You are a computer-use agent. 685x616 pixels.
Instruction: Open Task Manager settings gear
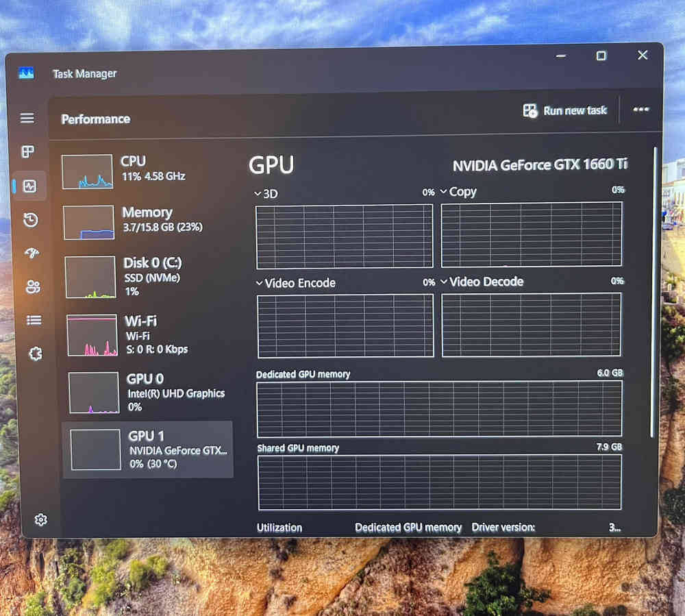click(x=40, y=519)
